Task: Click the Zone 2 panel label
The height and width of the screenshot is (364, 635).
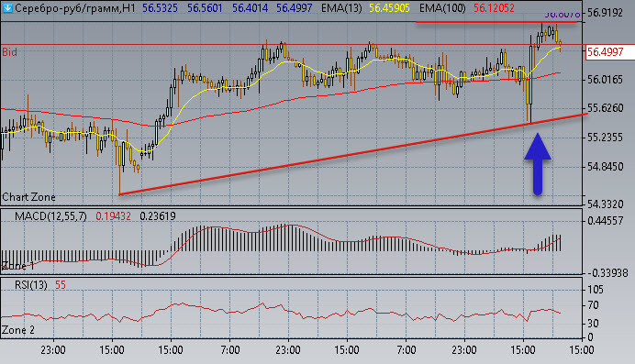Action: pos(17,330)
